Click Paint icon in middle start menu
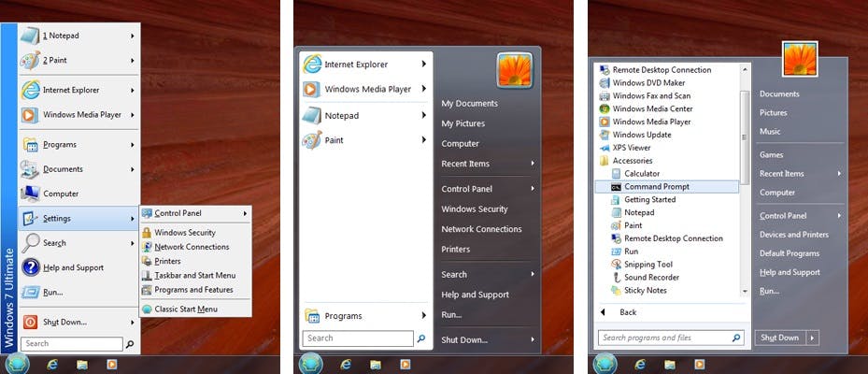The height and width of the screenshot is (374, 868). [312, 140]
